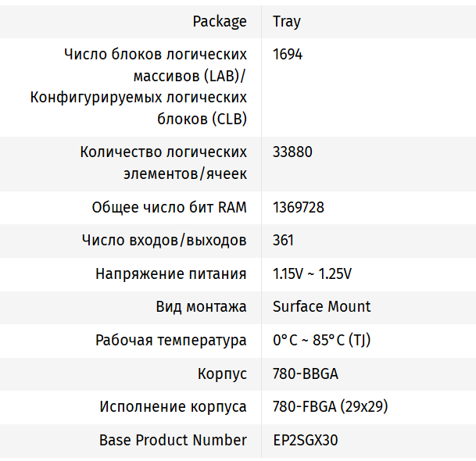Click the "Напряжение питания" label
The width and height of the screenshot is (476, 461).
click(171, 273)
